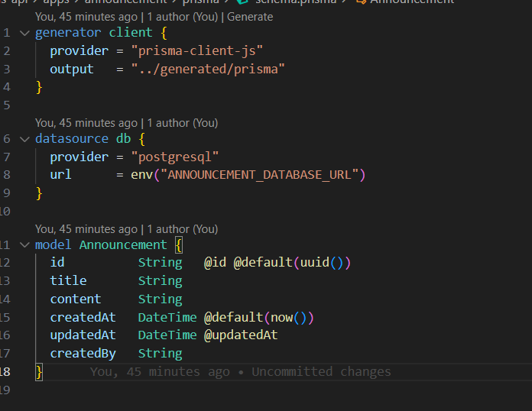Viewport: 532px width, 411px height.
Task: Click the 'title' field name
Action: (68, 281)
